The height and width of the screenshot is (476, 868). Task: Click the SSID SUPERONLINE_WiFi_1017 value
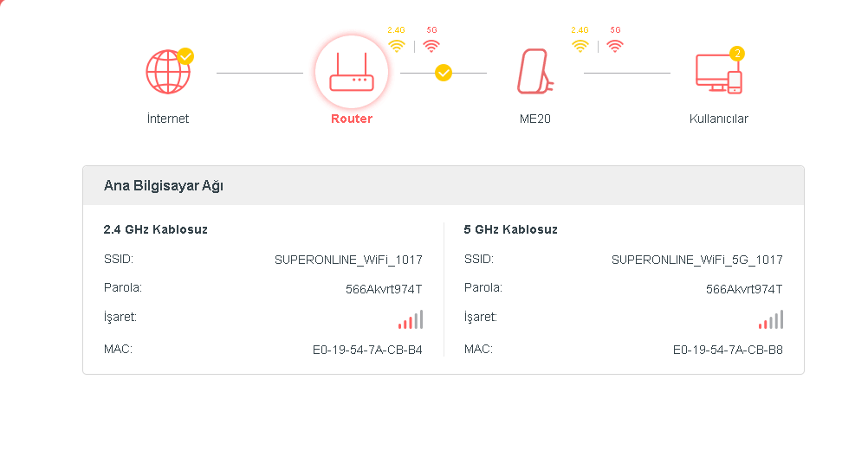pos(348,260)
